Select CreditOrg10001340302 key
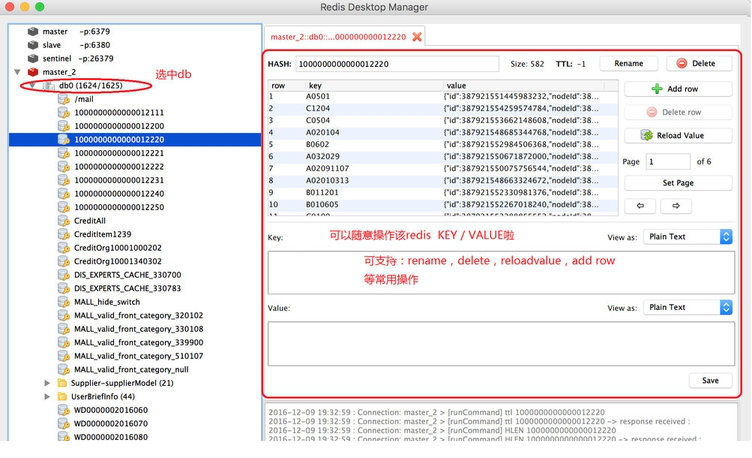Screen dimensions: 752x458 click(x=118, y=261)
